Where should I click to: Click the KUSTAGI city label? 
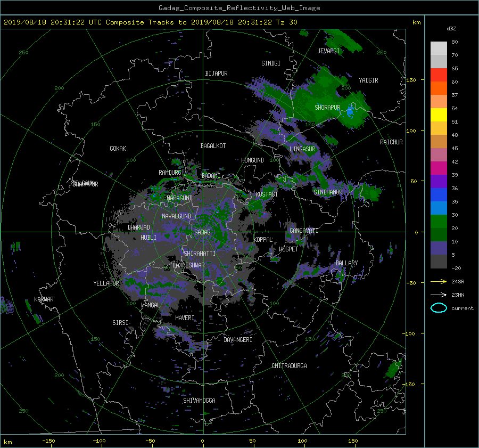pos(267,194)
